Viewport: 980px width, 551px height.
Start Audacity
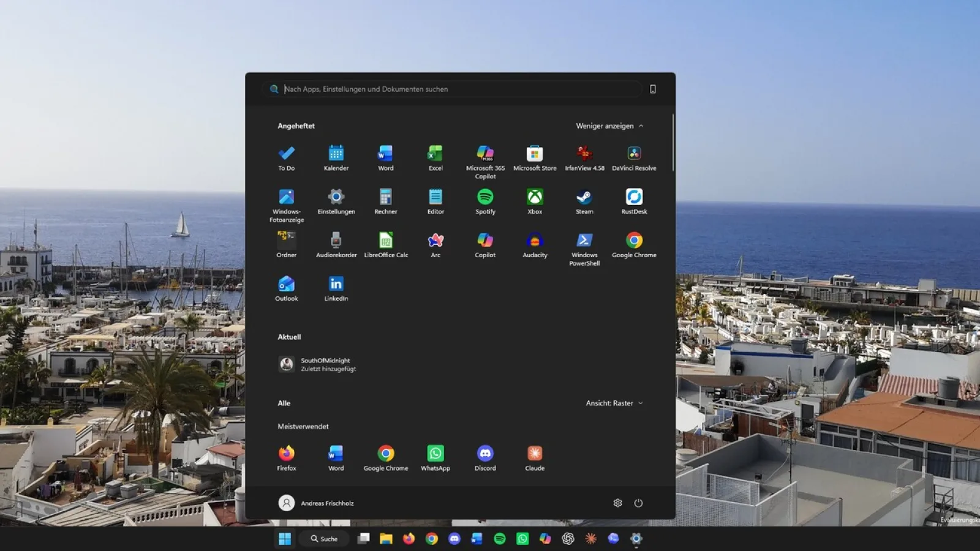coord(535,245)
